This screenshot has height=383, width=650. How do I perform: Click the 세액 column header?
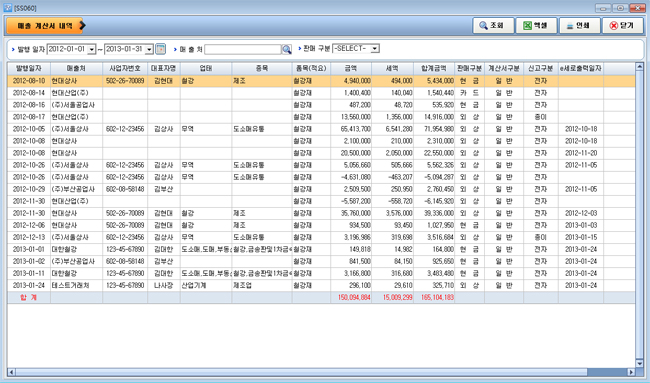[x=393, y=68]
